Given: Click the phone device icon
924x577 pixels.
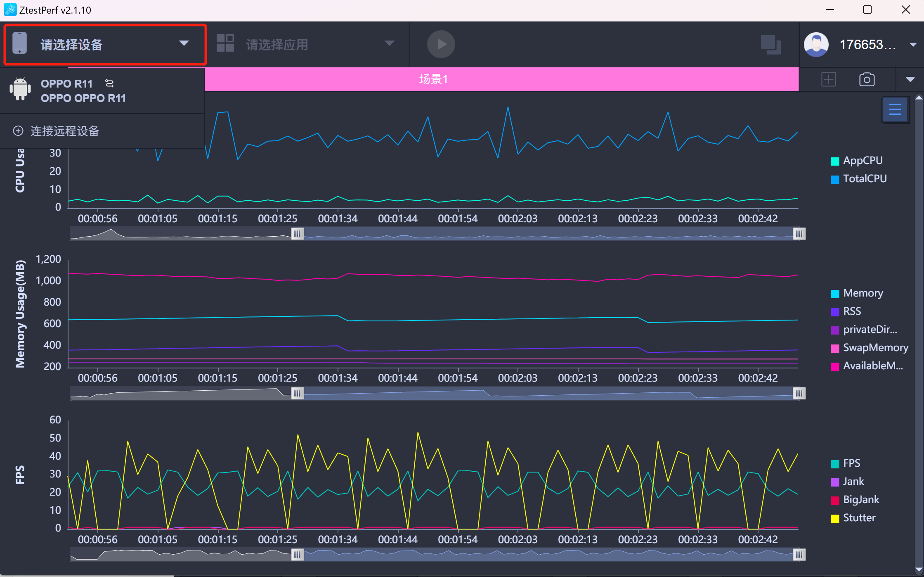Looking at the screenshot, I should tap(19, 43).
